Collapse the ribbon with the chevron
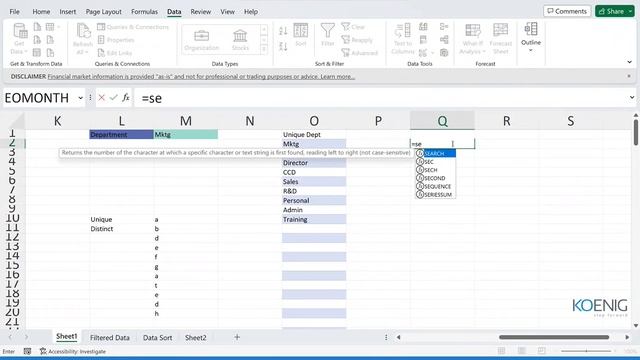Image resolution: width=640 pixels, height=360 pixels. [629, 62]
